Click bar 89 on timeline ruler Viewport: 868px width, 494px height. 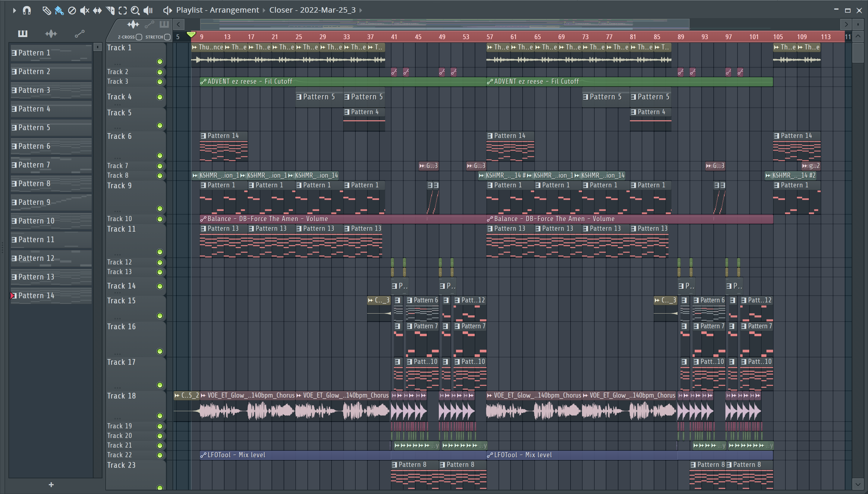tap(681, 37)
